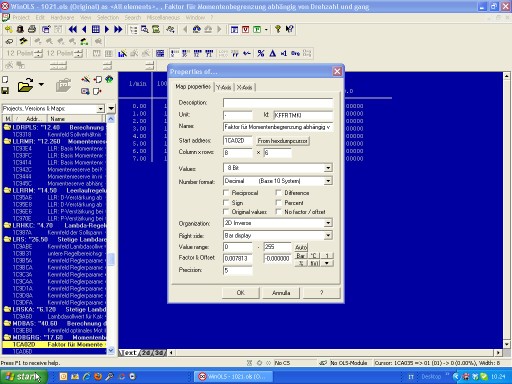Click Firefox icon in taskbar quick launch

coord(98,377)
